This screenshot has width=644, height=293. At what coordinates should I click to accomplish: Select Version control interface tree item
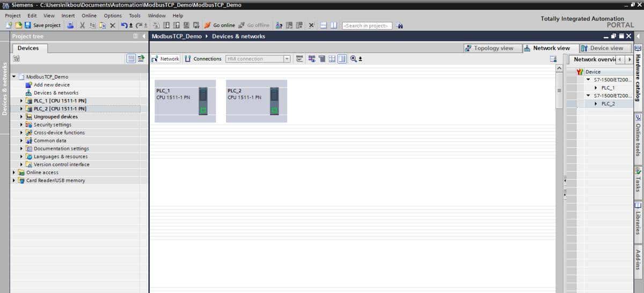[62, 164]
